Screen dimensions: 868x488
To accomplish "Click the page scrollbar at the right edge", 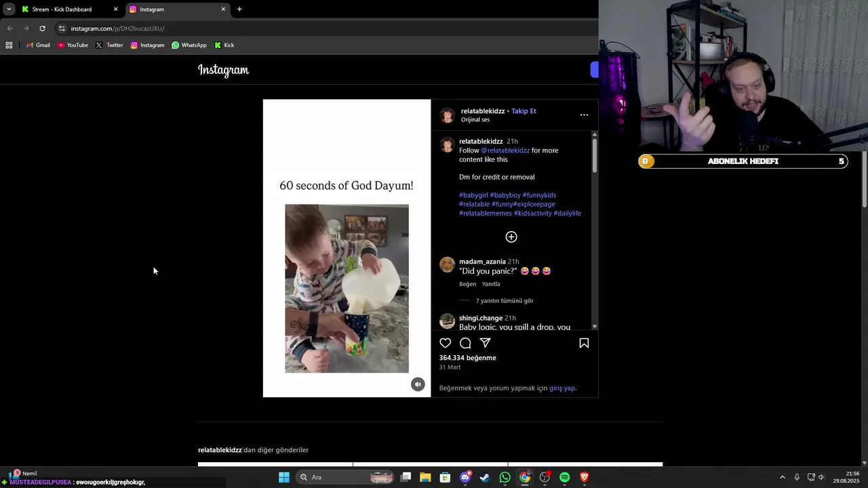I will pyautogui.click(x=865, y=180).
